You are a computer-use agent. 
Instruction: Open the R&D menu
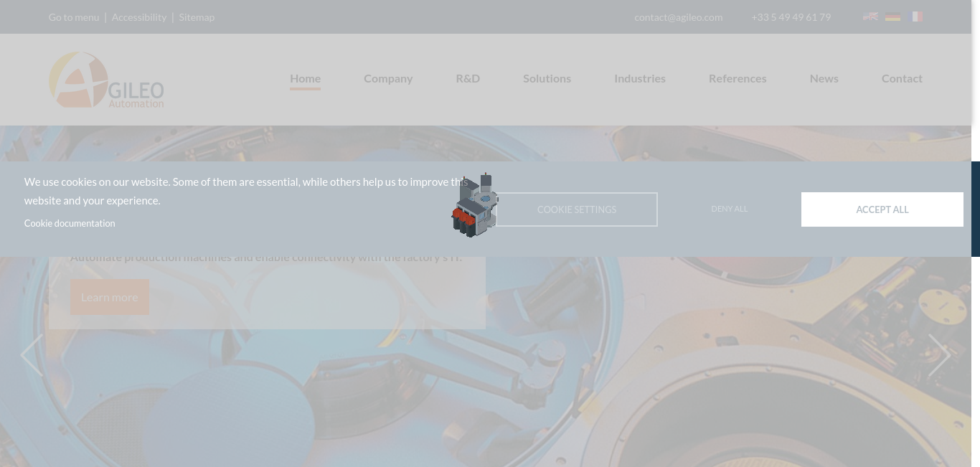pyautogui.click(x=468, y=78)
